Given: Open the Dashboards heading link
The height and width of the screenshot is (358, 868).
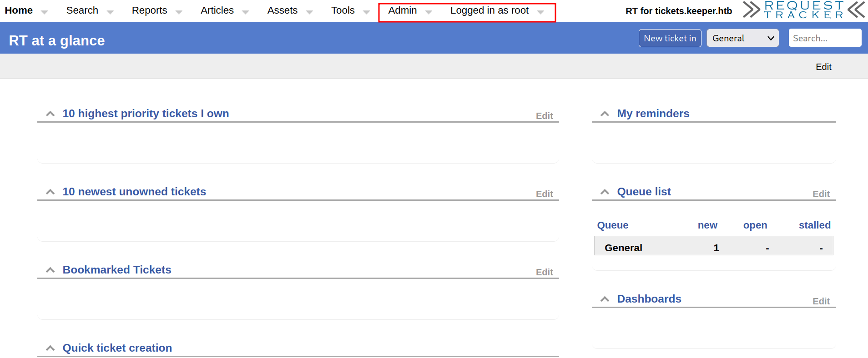Looking at the screenshot, I should (x=649, y=299).
